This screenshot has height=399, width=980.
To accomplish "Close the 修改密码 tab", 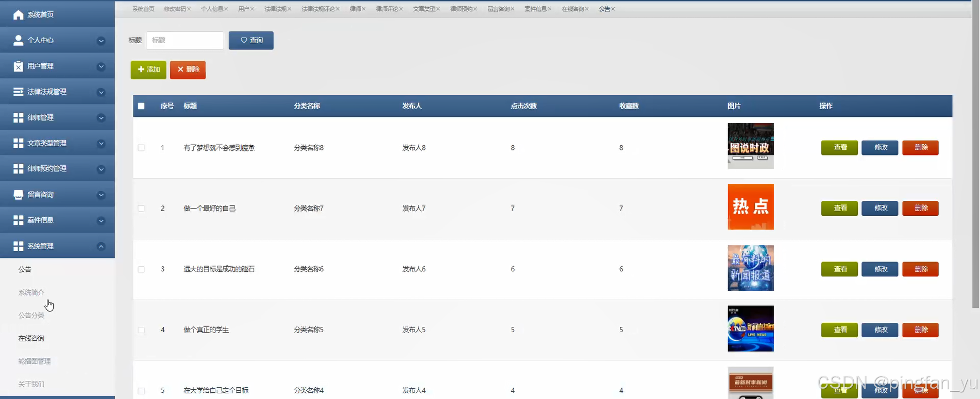I will point(189,9).
